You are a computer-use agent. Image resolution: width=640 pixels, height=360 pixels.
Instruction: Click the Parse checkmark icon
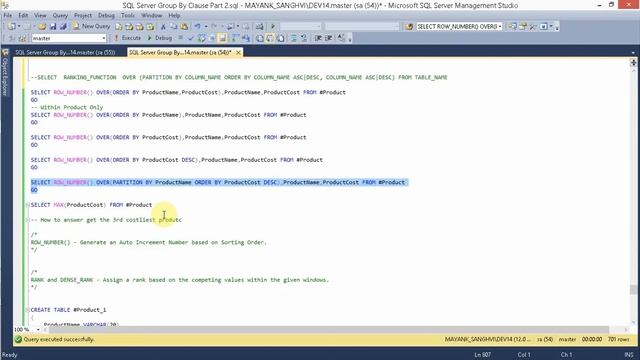pos(191,38)
